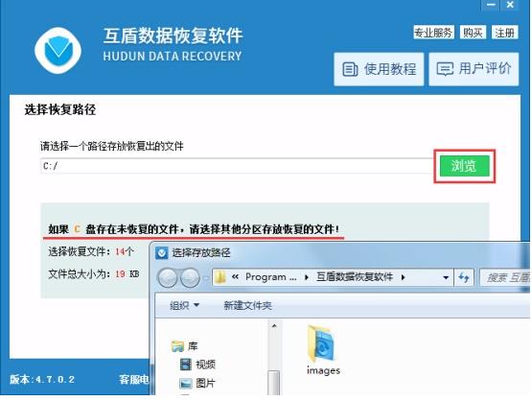
Task: Click the search box in the path dialog
Action: click(506, 278)
